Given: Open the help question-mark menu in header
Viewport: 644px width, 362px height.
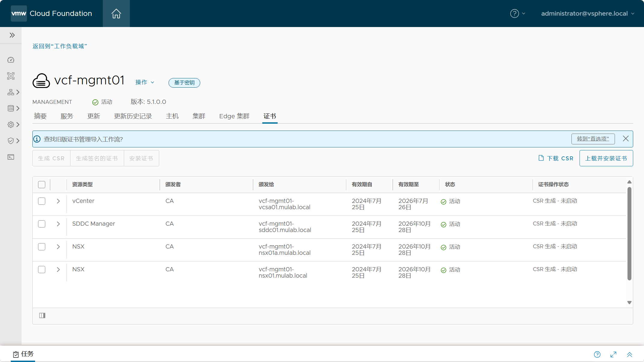Looking at the screenshot, I should click(517, 14).
